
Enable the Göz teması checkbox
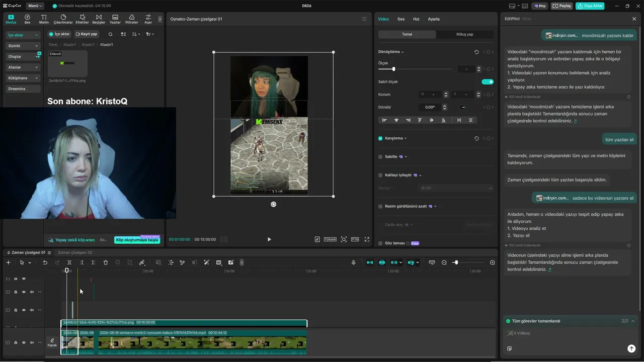click(380, 243)
